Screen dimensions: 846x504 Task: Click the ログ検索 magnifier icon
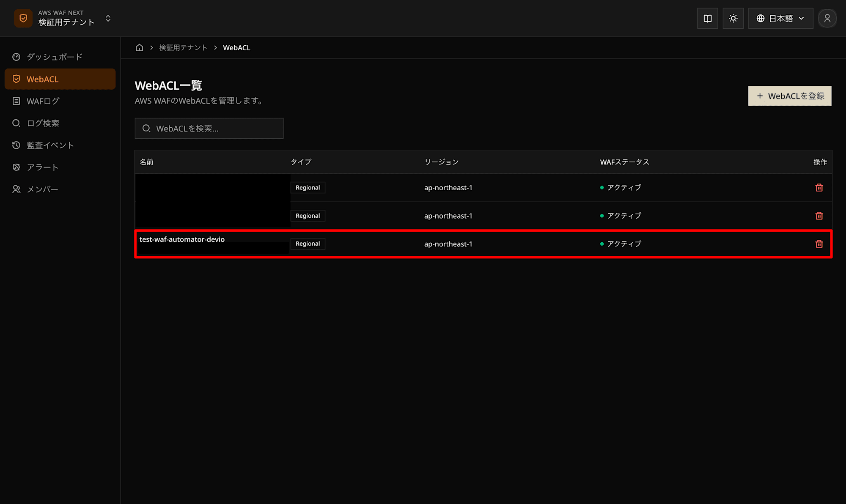16,123
